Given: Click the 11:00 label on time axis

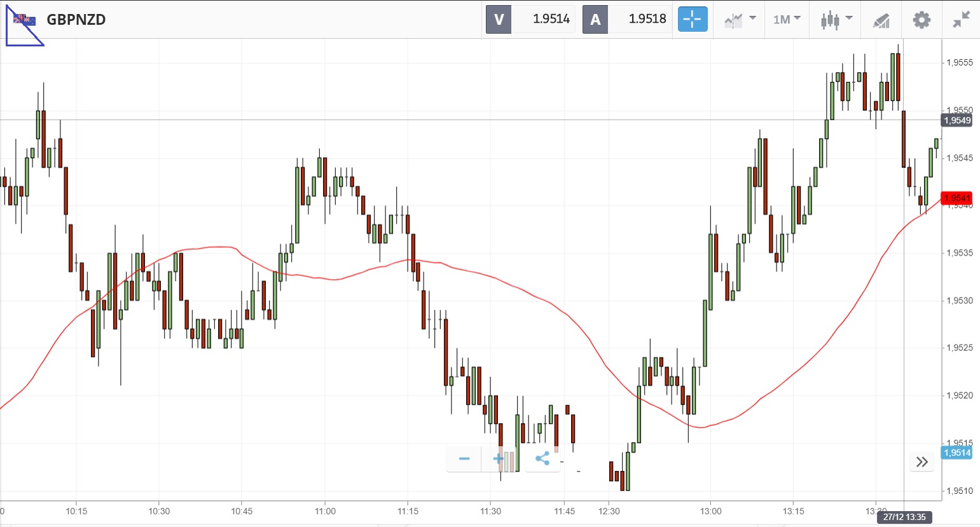Looking at the screenshot, I should [325, 511].
